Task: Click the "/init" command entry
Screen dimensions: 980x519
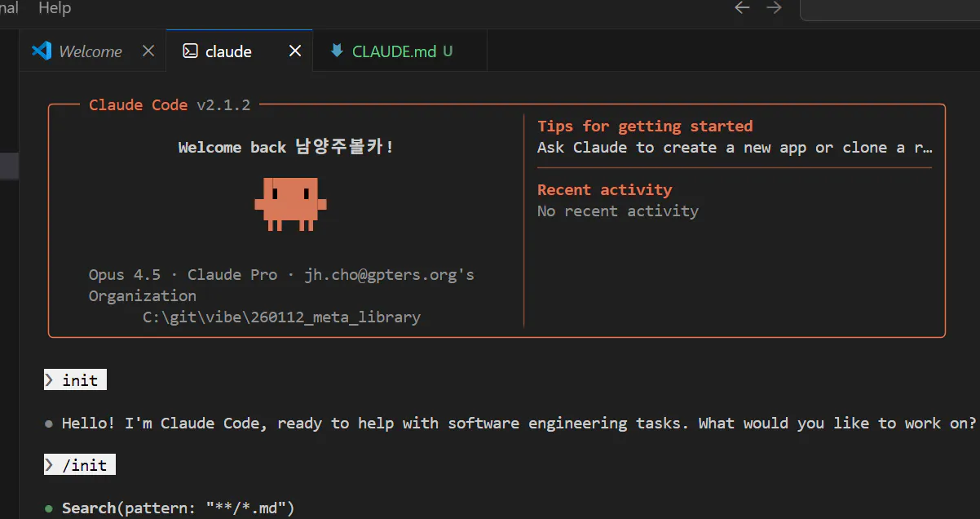Action: click(x=80, y=465)
